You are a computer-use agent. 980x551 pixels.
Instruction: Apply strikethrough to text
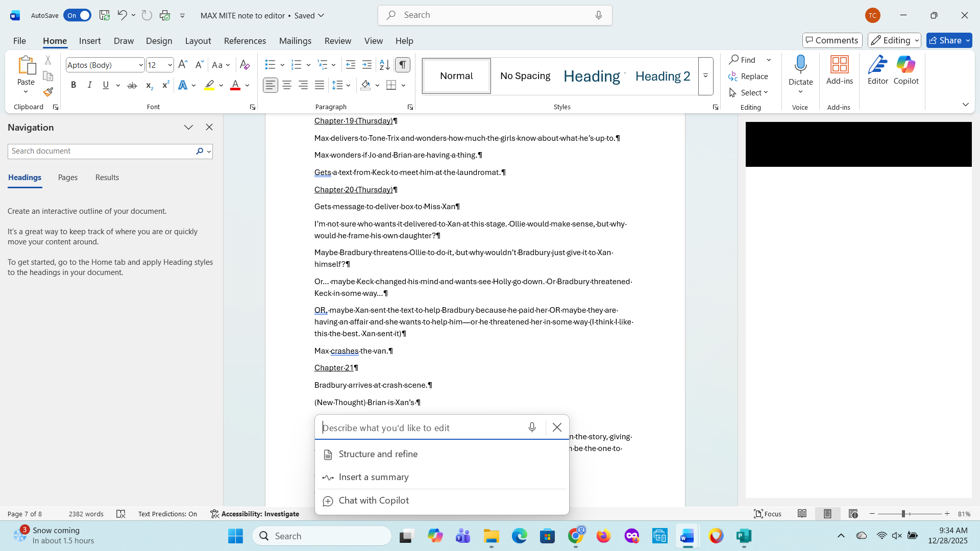pyautogui.click(x=132, y=85)
